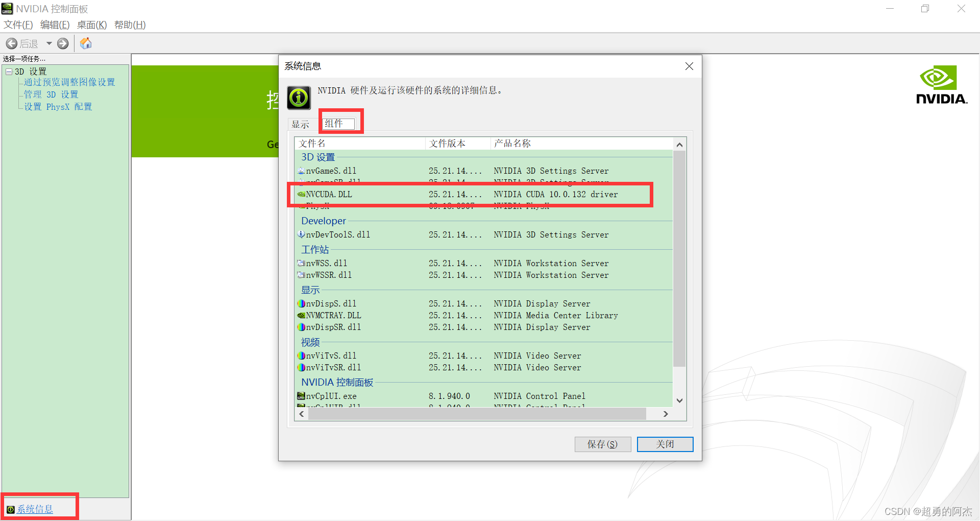Click the horizontal scroll left arrow
Screen dimensions: 980x521
pyautogui.click(x=302, y=414)
